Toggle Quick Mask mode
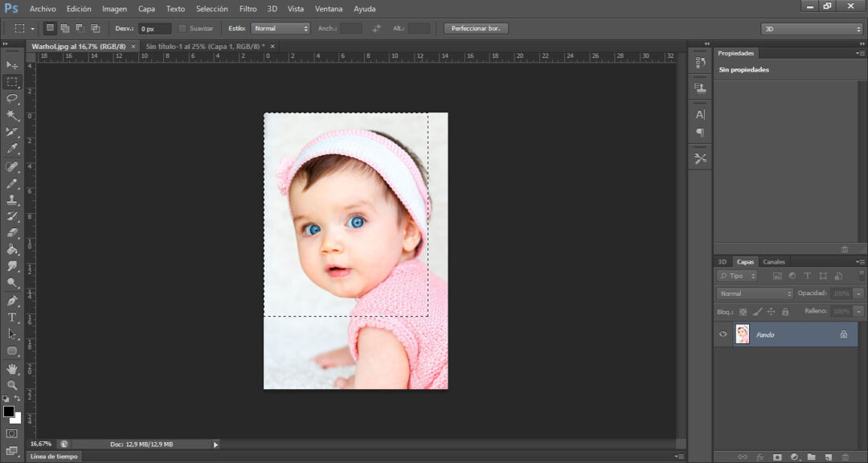The height and width of the screenshot is (463, 868). pos(11,433)
